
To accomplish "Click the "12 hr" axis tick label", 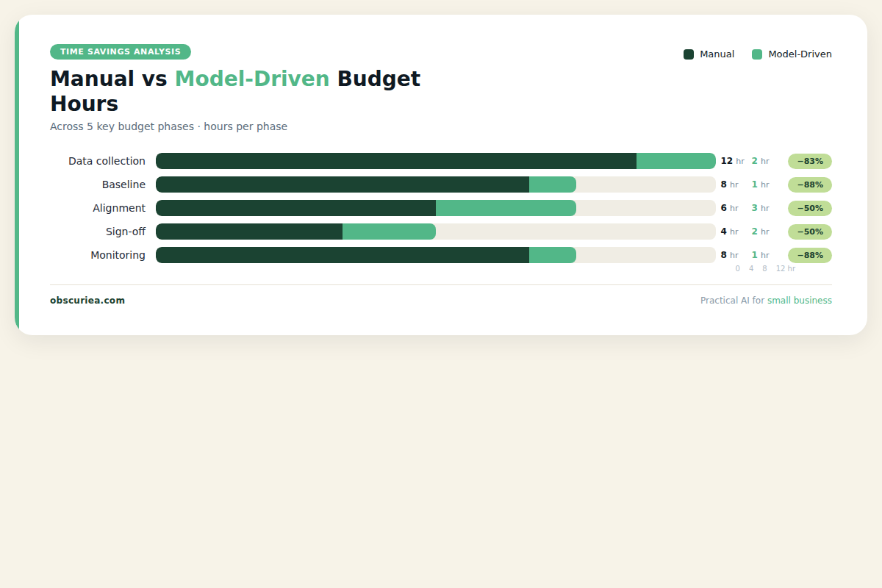I will coord(786,269).
